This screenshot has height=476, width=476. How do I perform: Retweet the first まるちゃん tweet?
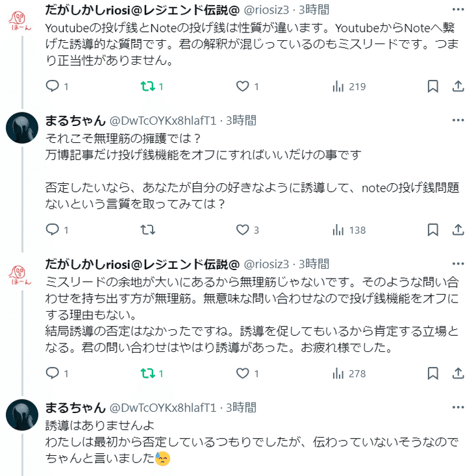[x=147, y=230]
